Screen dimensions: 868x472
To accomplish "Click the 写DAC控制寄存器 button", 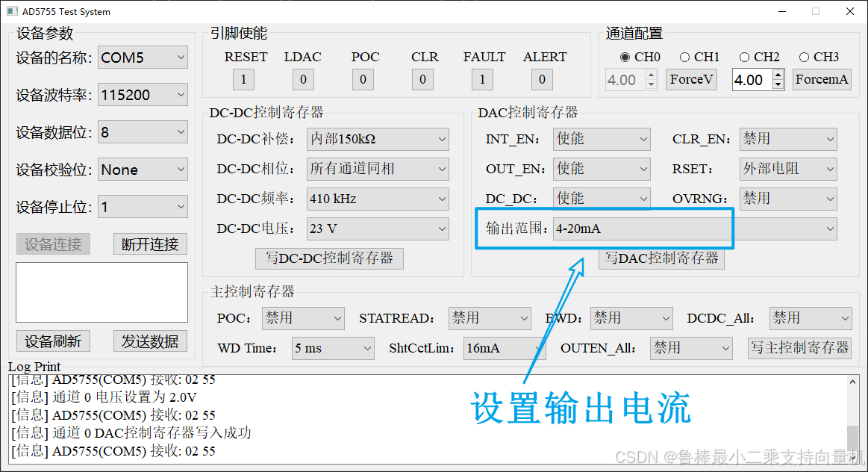I will tap(661, 258).
